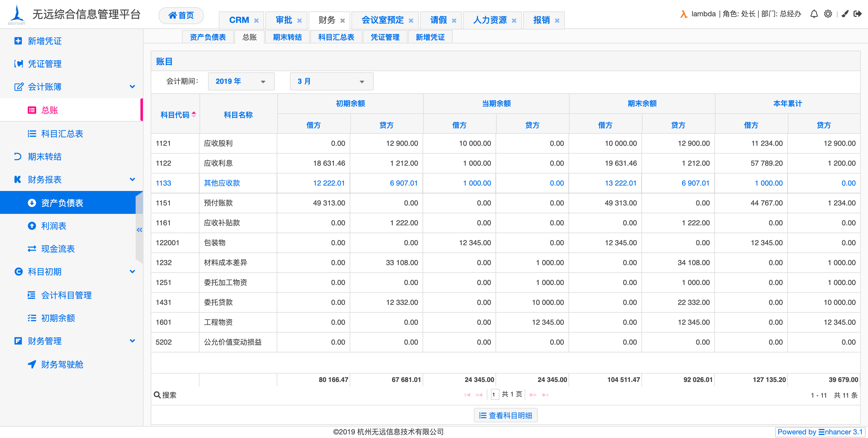Click the 首页 home button
Viewport: 868px width, 438px height.
pyautogui.click(x=181, y=15)
